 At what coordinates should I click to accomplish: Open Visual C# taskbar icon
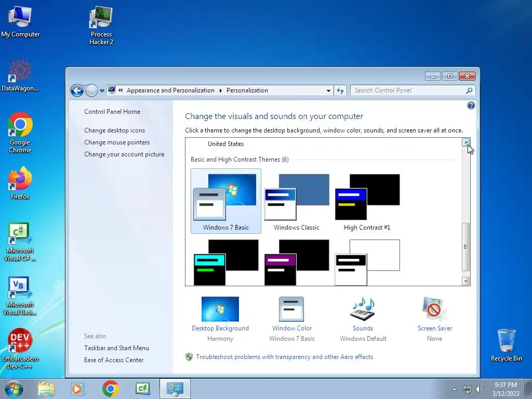click(143, 389)
